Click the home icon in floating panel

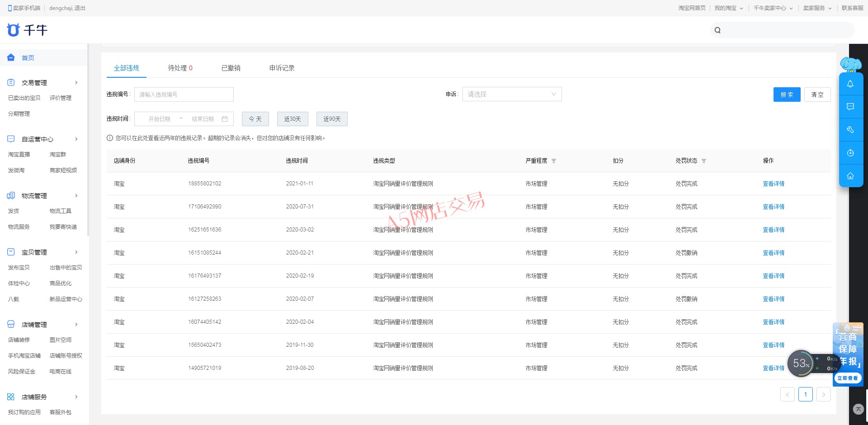pos(850,176)
